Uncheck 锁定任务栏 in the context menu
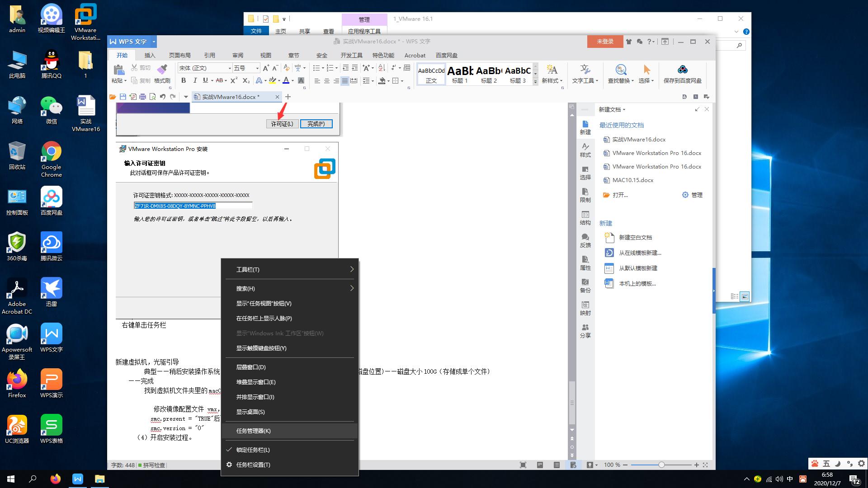The image size is (868, 488). 252,450
